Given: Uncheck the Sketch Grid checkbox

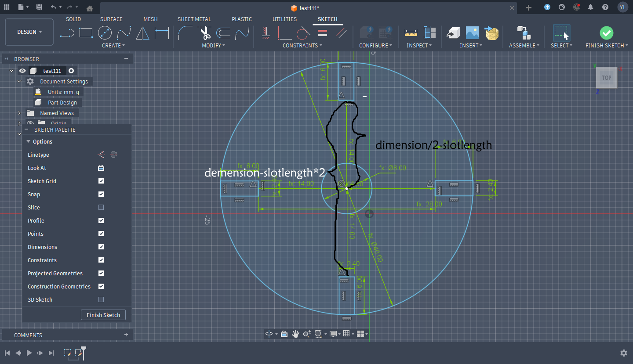Looking at the screenshot, I should point(101,181).
